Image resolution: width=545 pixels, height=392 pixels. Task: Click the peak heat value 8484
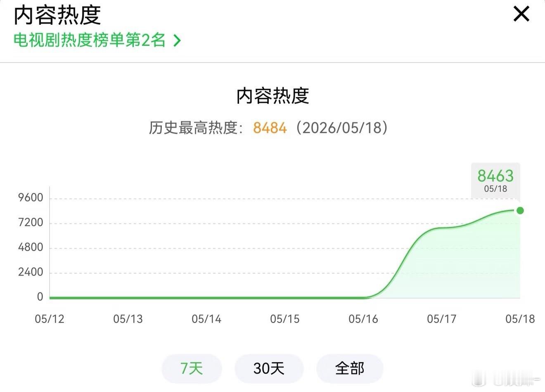pos(270,128)
